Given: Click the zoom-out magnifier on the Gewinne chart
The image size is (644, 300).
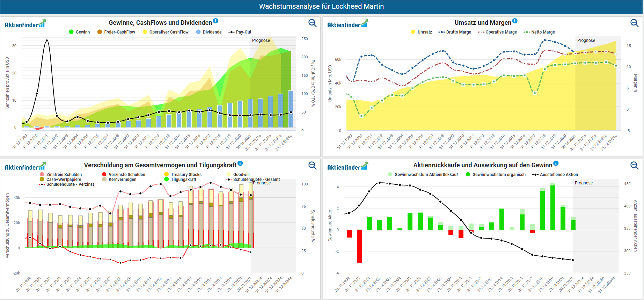Looking at the screenshot, I should point(312,23).
